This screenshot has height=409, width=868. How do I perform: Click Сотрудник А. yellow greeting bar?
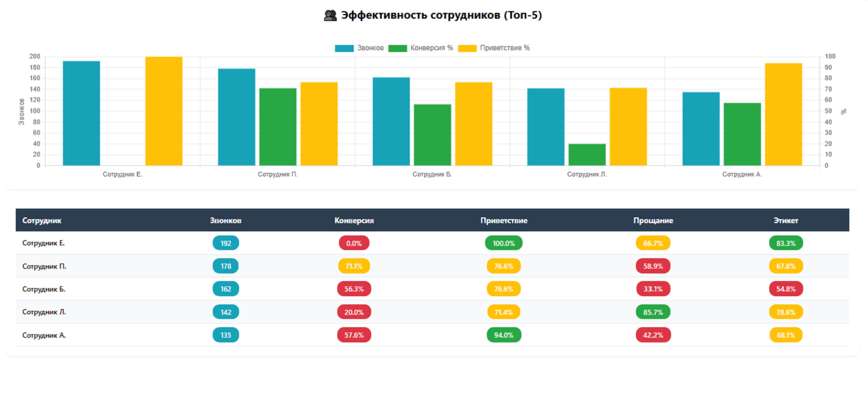tap(783, 114)
